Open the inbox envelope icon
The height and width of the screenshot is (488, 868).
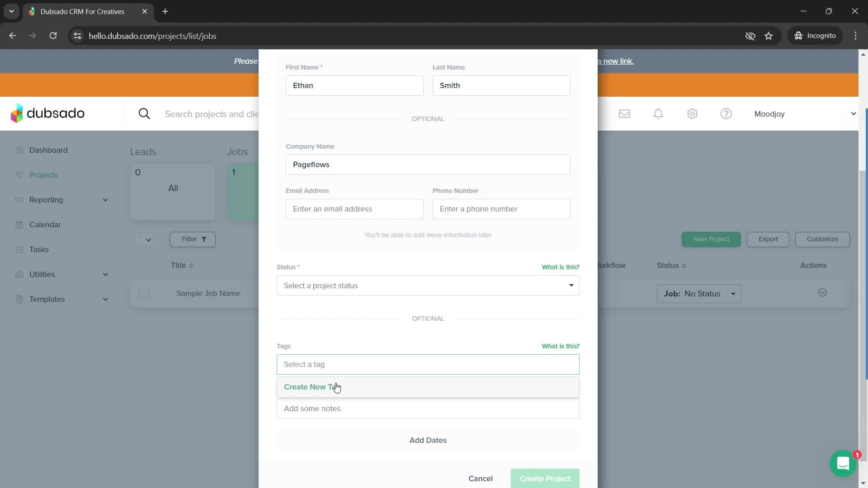pyautogui.click(x=624, y=114)
